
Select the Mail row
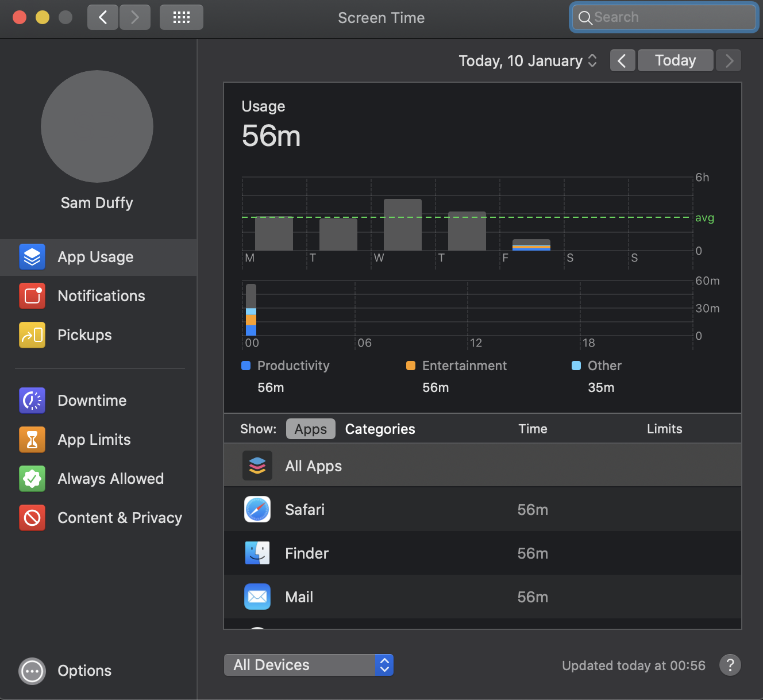(483, 597)
